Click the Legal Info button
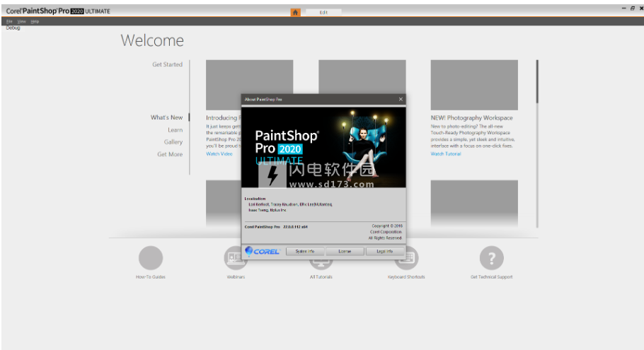644x350 pixels. pos(385,251)
